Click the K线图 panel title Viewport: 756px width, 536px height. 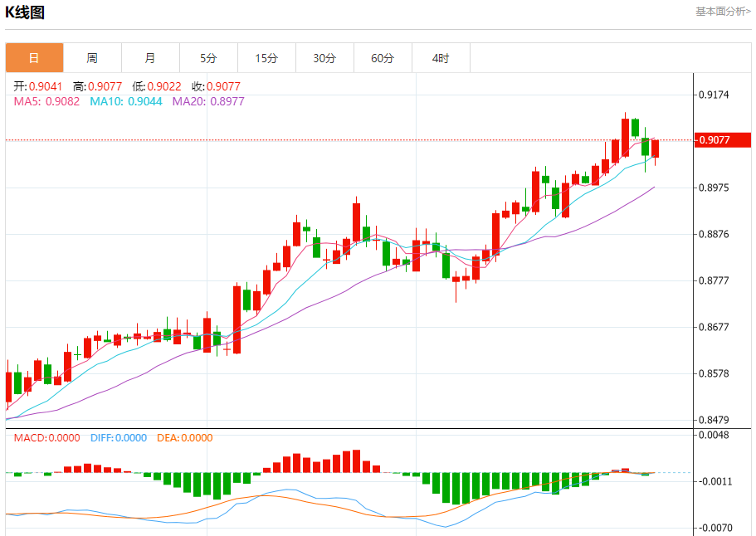[26, 12]
